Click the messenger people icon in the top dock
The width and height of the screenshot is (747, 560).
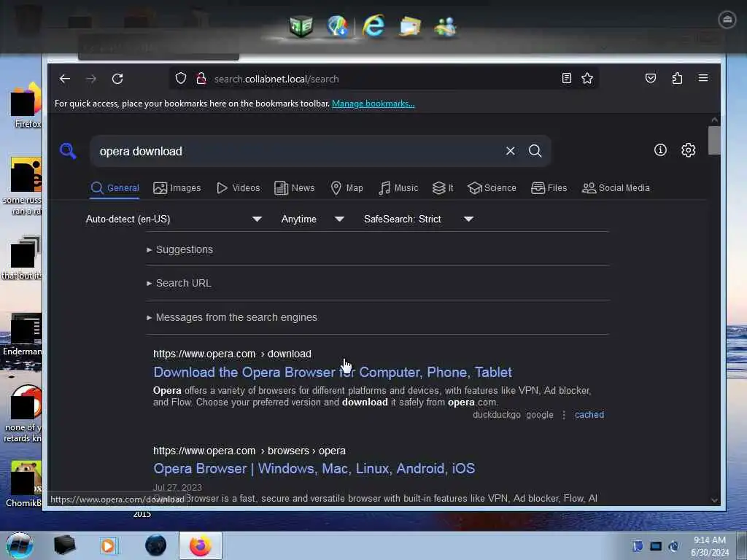tap(446, 27)
